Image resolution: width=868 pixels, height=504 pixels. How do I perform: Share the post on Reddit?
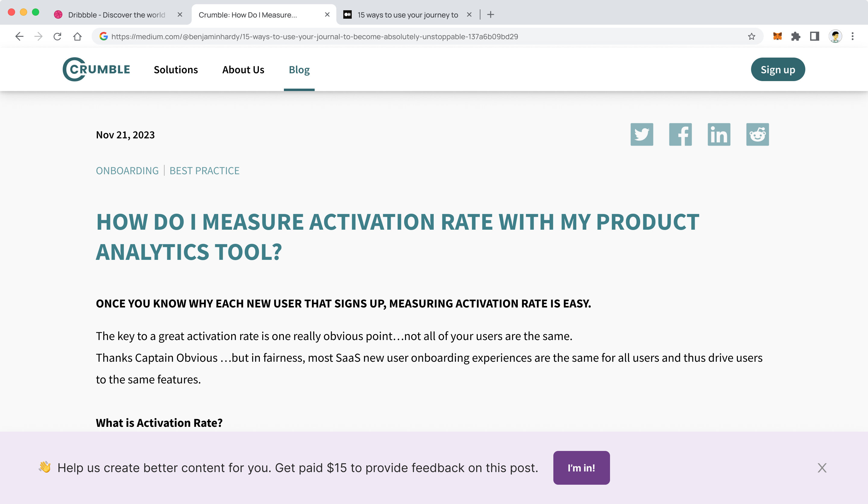[757, 134]
